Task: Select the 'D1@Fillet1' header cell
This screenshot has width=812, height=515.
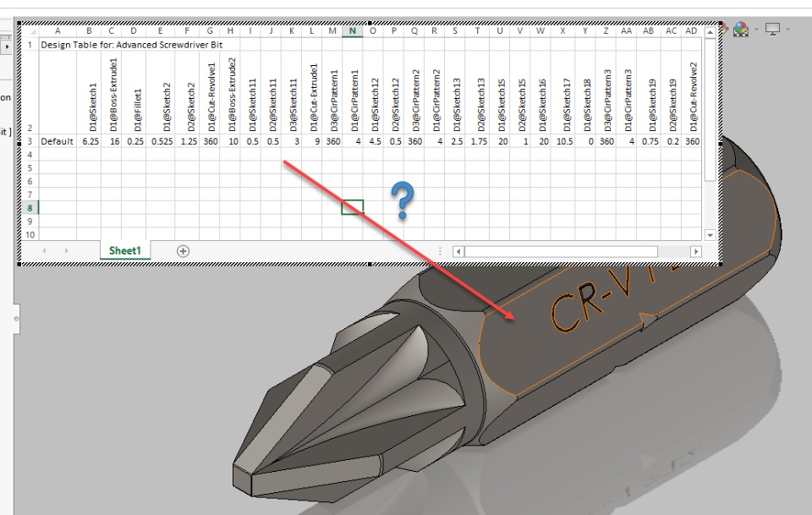Action: 134,93
